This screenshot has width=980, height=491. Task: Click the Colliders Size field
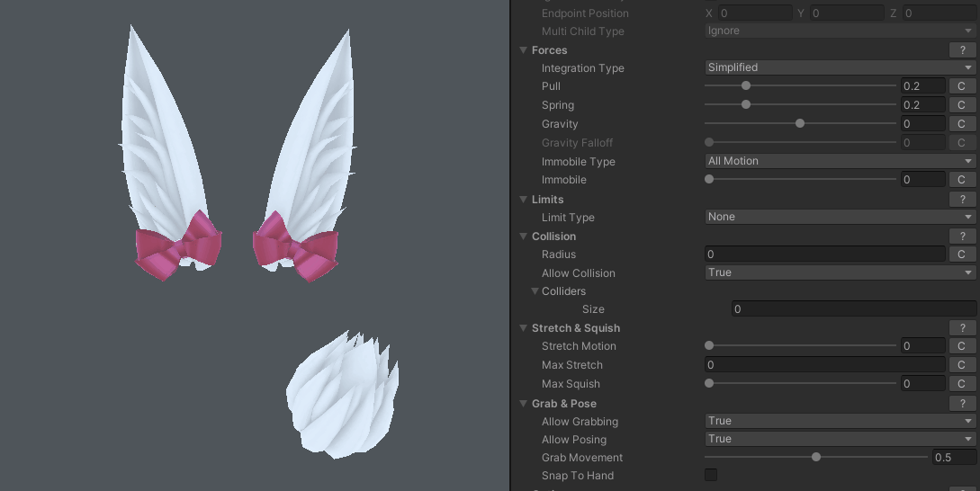pyautogui.click(x=854, y=309)
